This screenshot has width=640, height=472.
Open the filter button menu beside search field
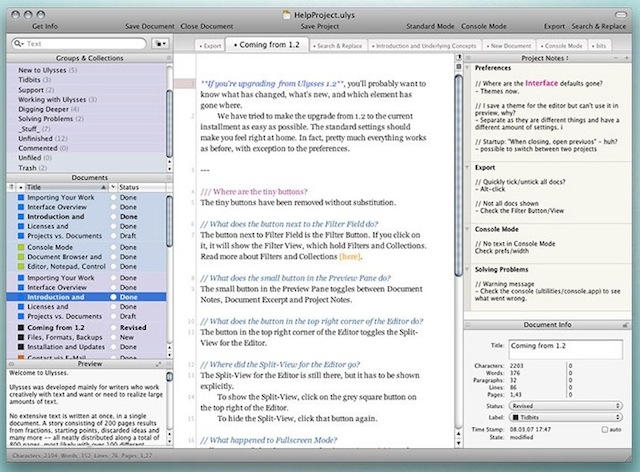161,43
